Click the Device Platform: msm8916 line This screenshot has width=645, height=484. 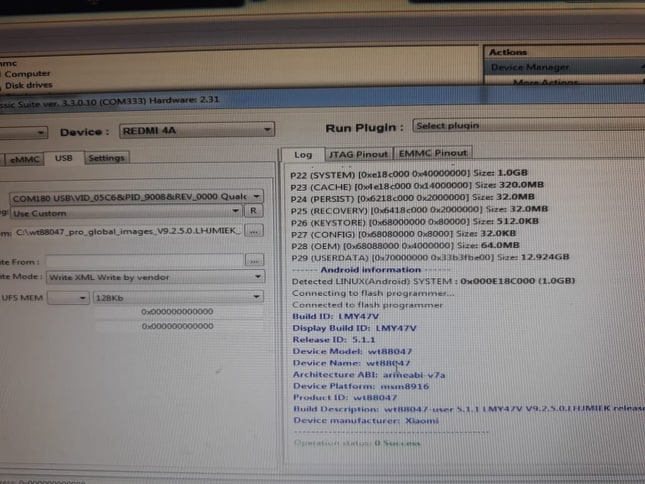pyautogui.click(x=361, y=386)
